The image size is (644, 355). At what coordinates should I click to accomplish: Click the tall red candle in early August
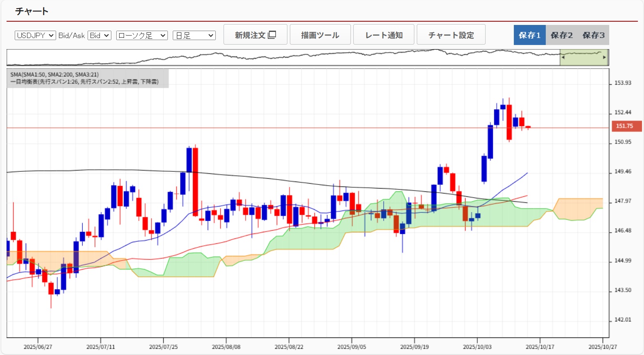click(x=195, y=182)
